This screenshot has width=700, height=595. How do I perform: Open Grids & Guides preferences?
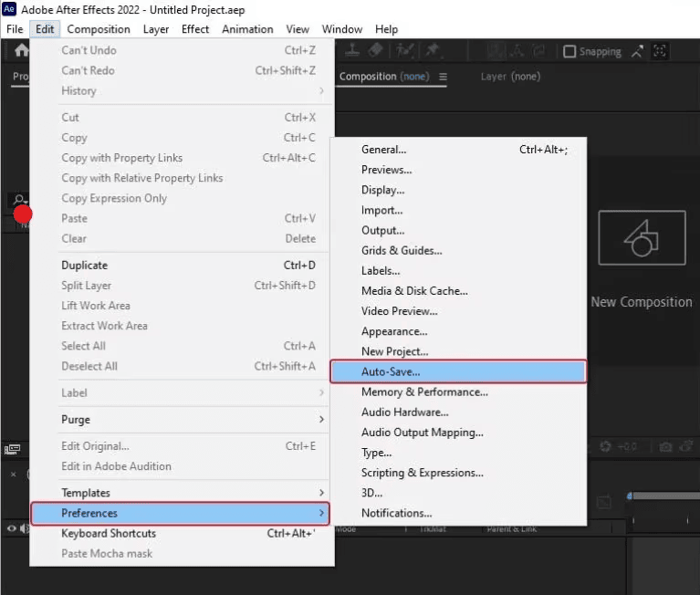click(x=458, y=250)
